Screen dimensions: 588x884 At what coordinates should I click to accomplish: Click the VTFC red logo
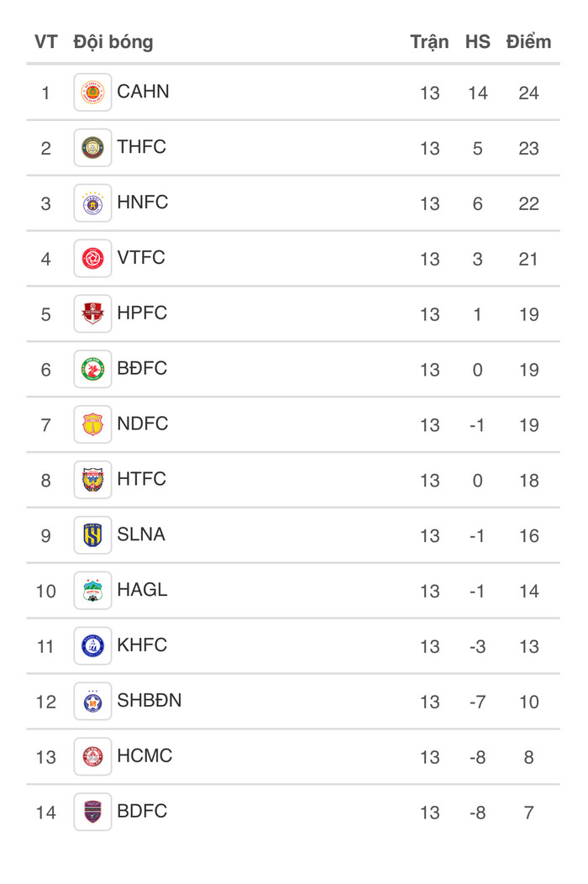click(x=92, y=258)
